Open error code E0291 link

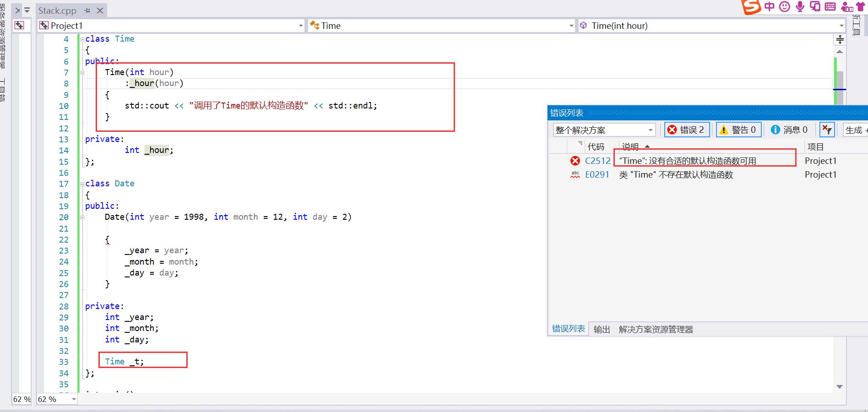coord(597,174)
